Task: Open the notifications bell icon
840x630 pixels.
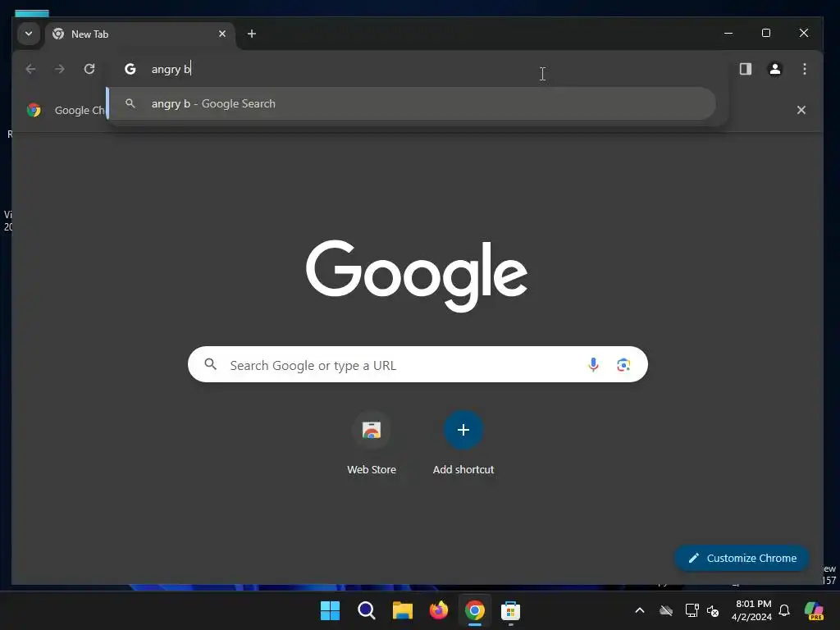Action: click(x=784, y=610)
